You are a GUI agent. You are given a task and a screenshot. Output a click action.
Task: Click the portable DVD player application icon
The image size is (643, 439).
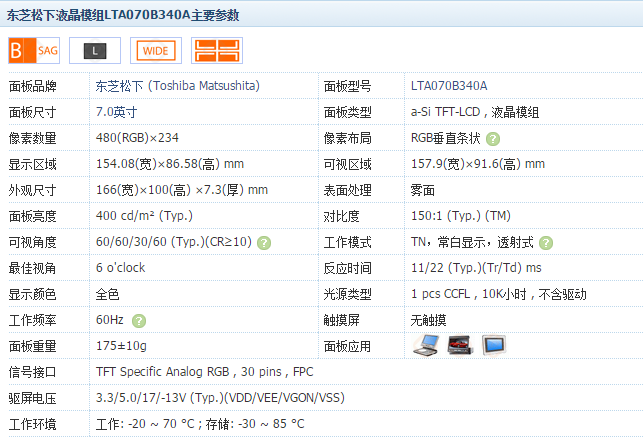coord(426,345)
